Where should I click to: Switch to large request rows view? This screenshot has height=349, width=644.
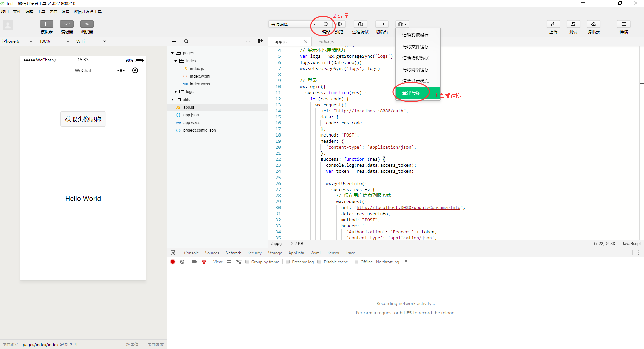tap(229, 262)
